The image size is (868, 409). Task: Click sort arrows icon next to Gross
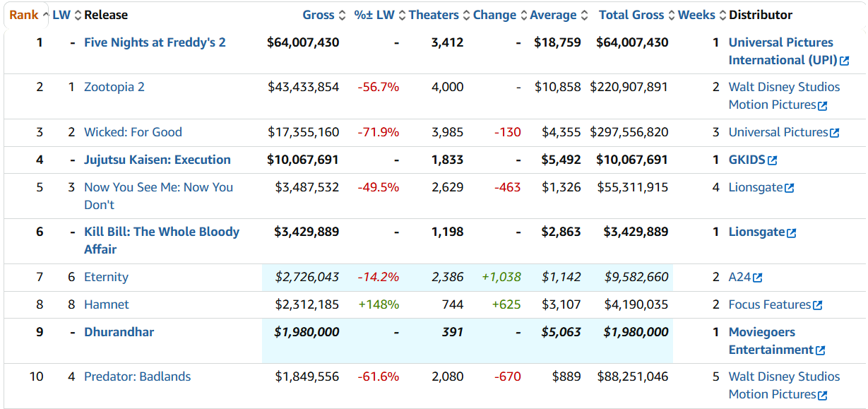click(343, 16)
